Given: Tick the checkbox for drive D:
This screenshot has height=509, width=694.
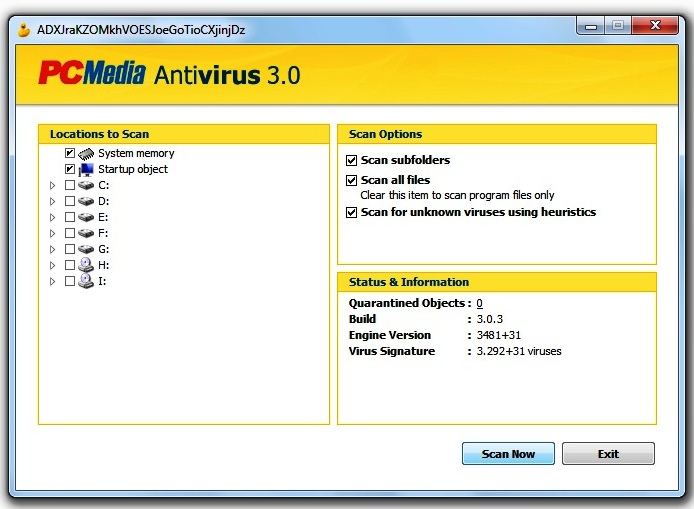Looking at the screenshot, I should coord(69,202).
